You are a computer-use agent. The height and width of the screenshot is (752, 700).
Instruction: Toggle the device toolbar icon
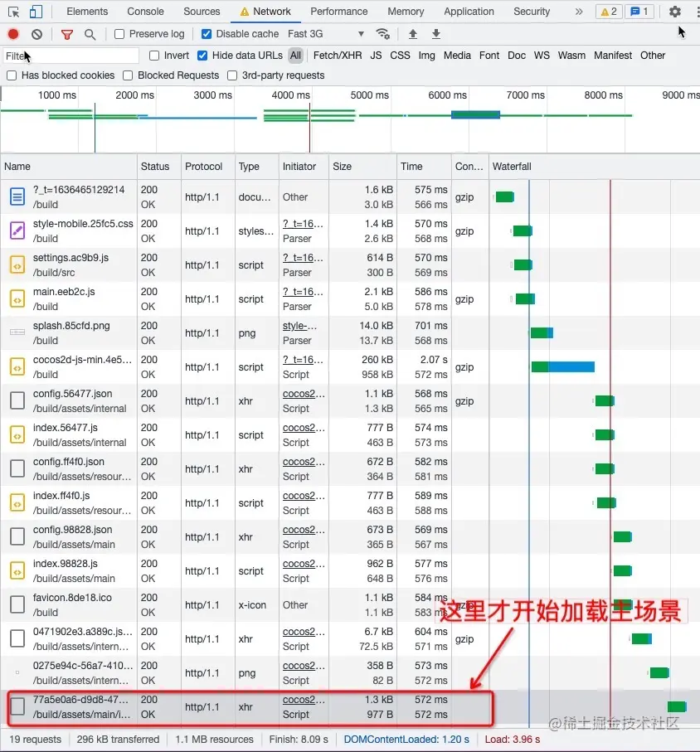click(36, 12)
